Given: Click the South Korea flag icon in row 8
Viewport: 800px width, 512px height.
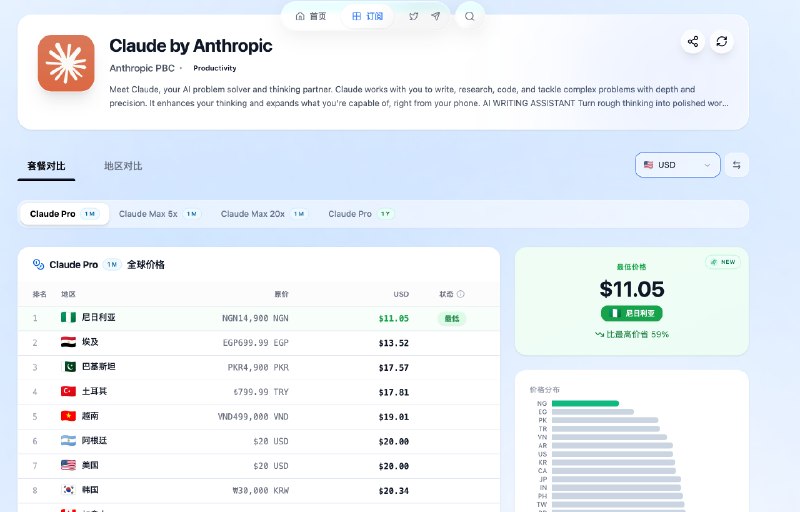Looking at the screenshot, I should point(68,490).
